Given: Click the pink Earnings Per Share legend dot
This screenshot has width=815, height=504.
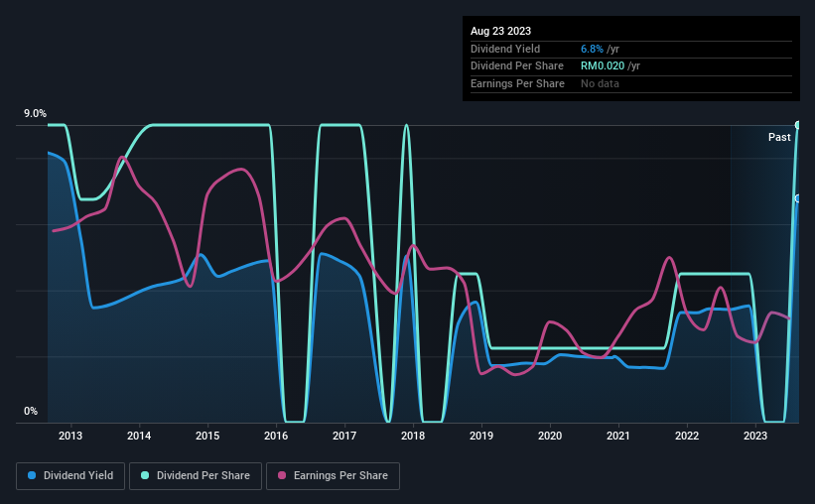Looking at the screenshot, I should tap(282, 475).
